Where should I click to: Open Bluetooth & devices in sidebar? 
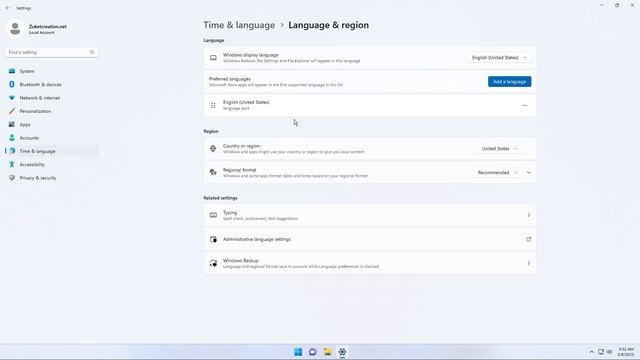(x=51, y=84)
